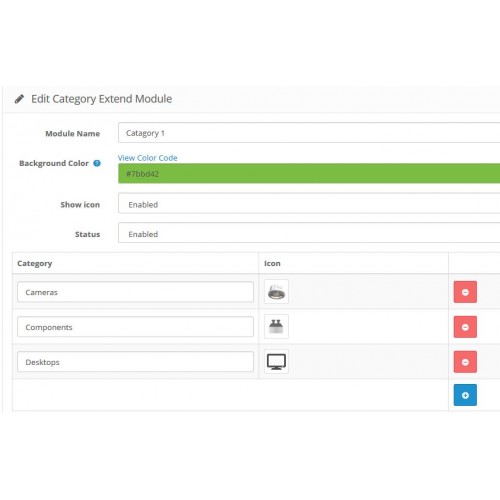This screenshot has height=500, width=500.
Task: Change the Components icon thumbnail
Action: (276, 327)
